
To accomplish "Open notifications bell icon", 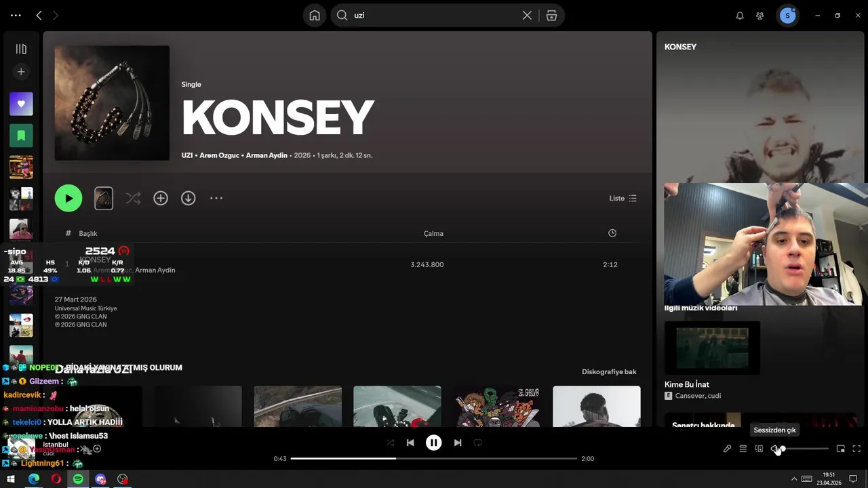I will [740, 15].
